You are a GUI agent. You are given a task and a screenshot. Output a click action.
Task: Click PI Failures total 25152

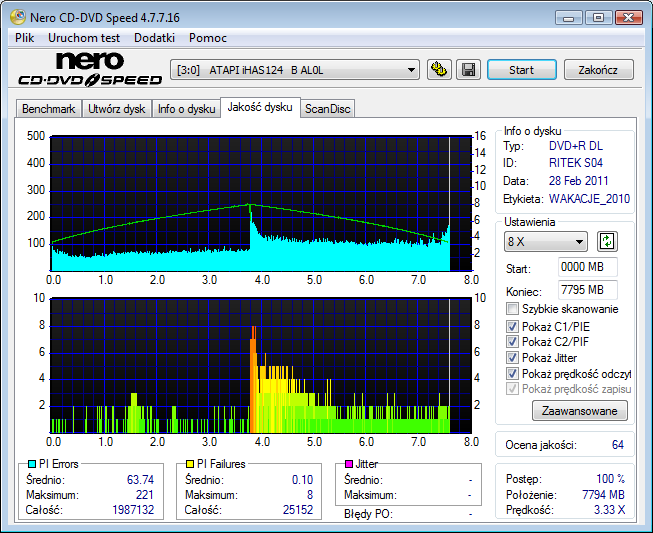tap(298, 510)
